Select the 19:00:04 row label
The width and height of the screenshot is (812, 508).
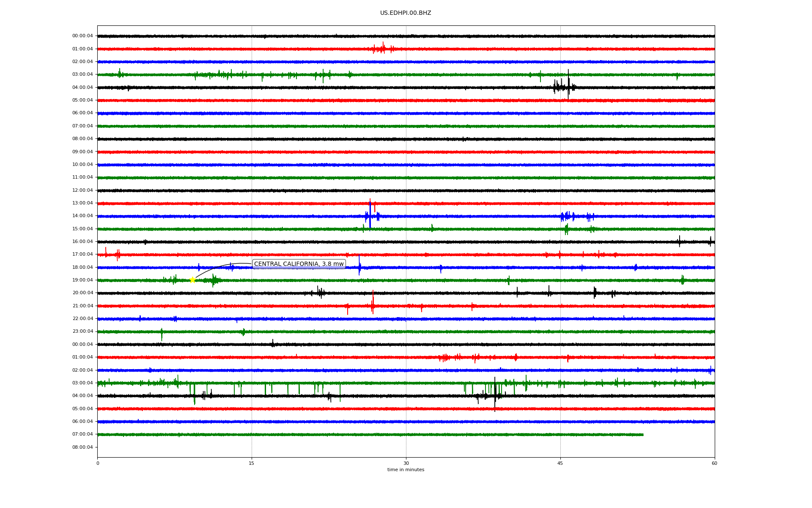click(x=82, y=280)
